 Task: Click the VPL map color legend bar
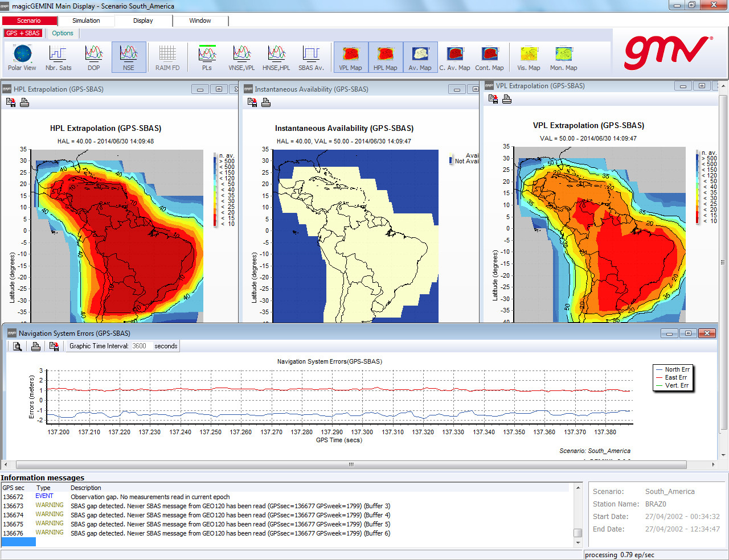(698, 187)
